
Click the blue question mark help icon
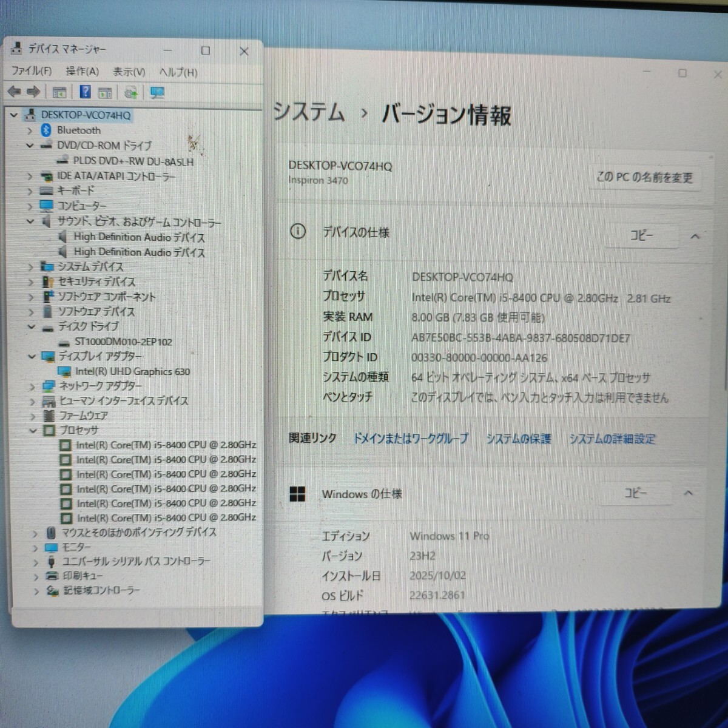(x=85, y=92)
